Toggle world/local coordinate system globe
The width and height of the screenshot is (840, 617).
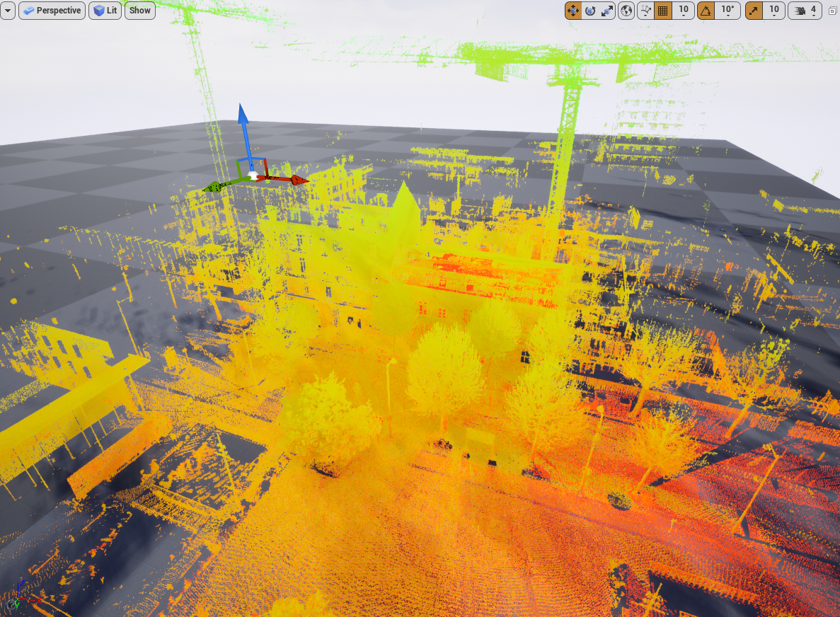(626, 10)
